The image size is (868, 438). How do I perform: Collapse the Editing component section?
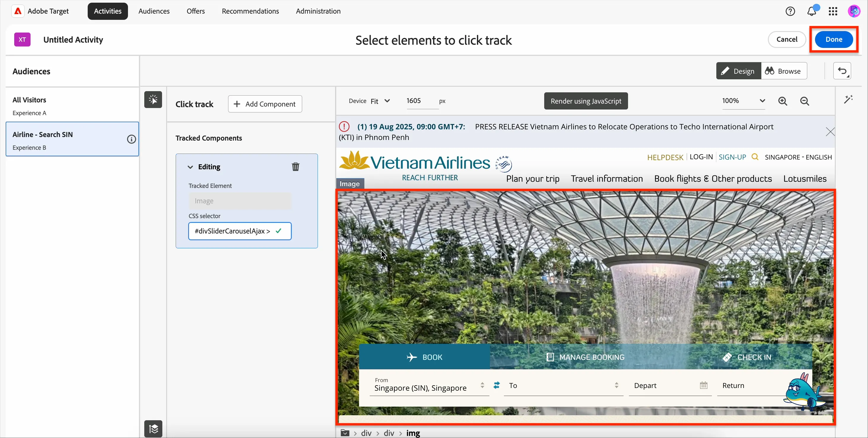point(190,167)
